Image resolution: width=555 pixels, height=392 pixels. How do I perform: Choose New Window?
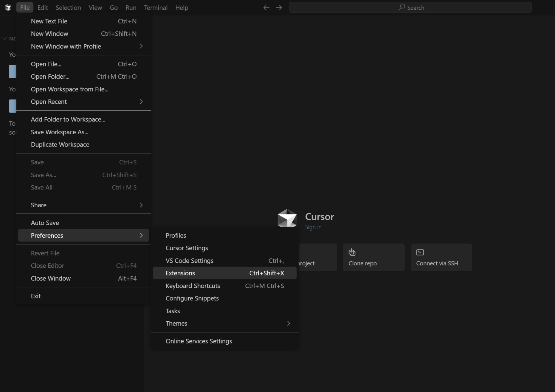(83, 34)
